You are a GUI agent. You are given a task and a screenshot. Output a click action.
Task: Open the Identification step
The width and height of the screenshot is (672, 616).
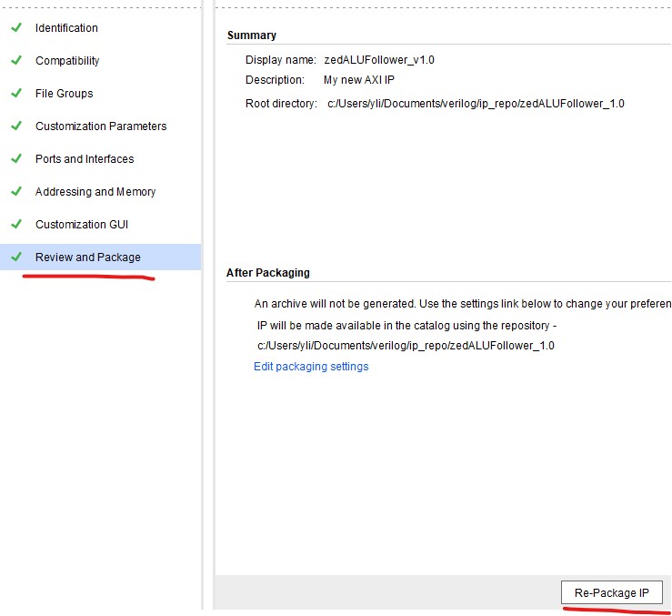pos(66,28)
